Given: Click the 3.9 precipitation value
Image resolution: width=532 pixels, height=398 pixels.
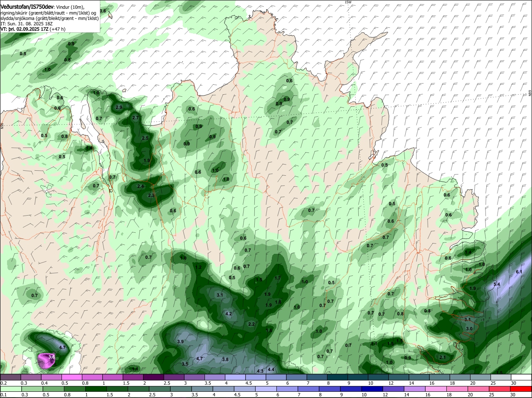Looking at the screenshot, I should point(180,341).
